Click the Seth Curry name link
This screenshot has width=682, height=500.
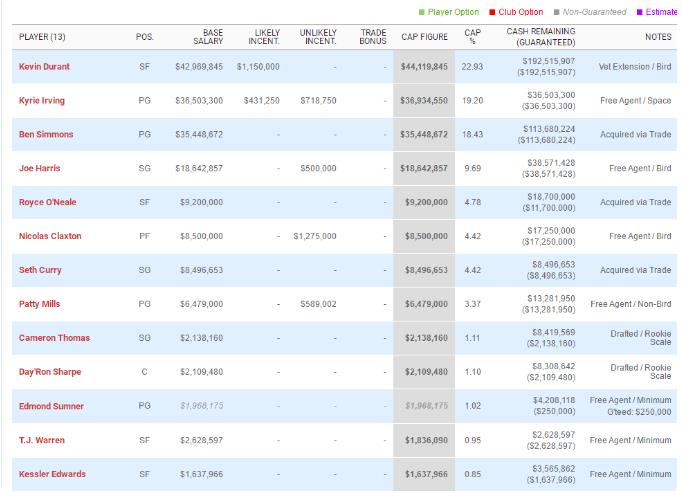pyautogui.click(x=41, y=270)
